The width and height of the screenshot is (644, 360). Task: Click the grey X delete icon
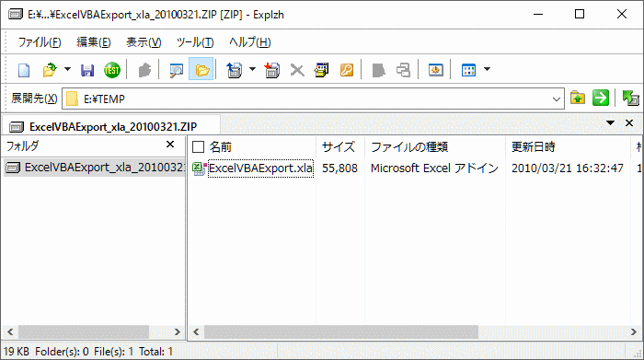(x=297, y=70)
